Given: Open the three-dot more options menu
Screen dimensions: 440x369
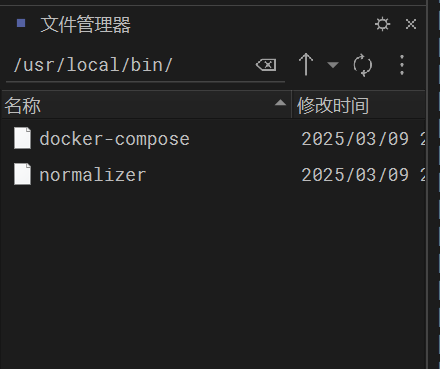Looking at the screenshot, I should coord(402,65).
